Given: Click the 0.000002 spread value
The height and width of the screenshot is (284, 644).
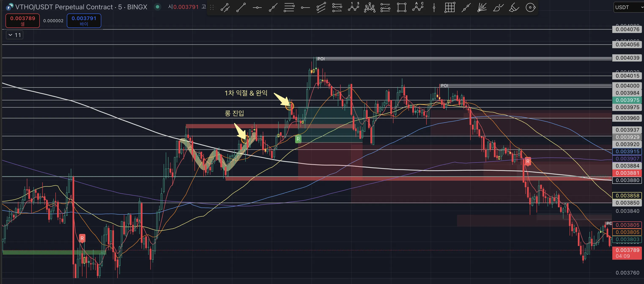Looking at the screenshot, I should tap(53, 21).
